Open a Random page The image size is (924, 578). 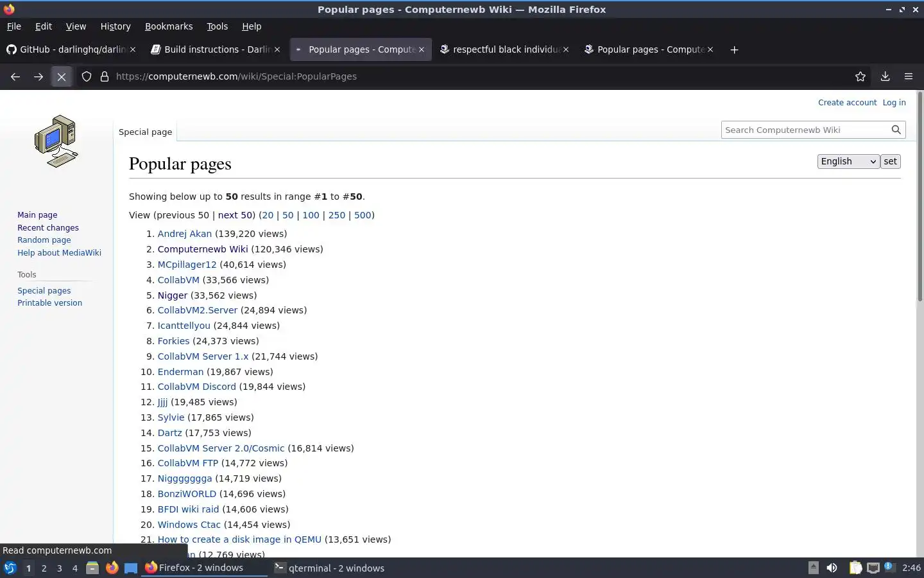44,240
